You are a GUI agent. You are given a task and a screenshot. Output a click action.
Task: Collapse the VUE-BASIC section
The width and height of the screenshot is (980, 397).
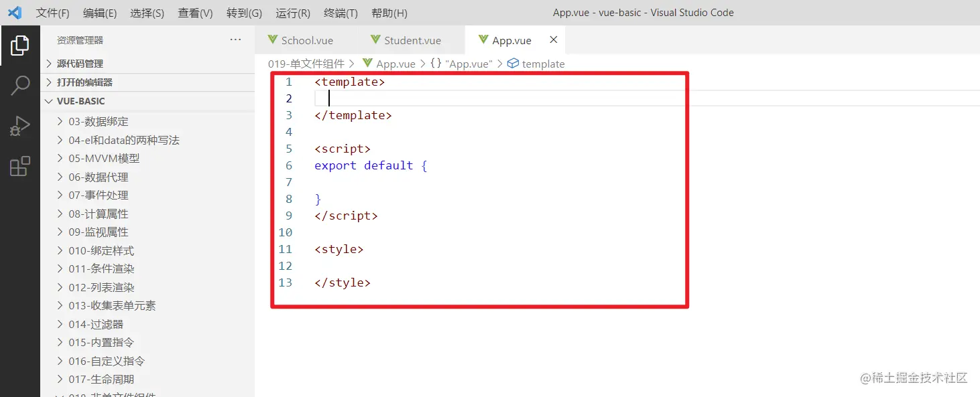pos(147,101)
